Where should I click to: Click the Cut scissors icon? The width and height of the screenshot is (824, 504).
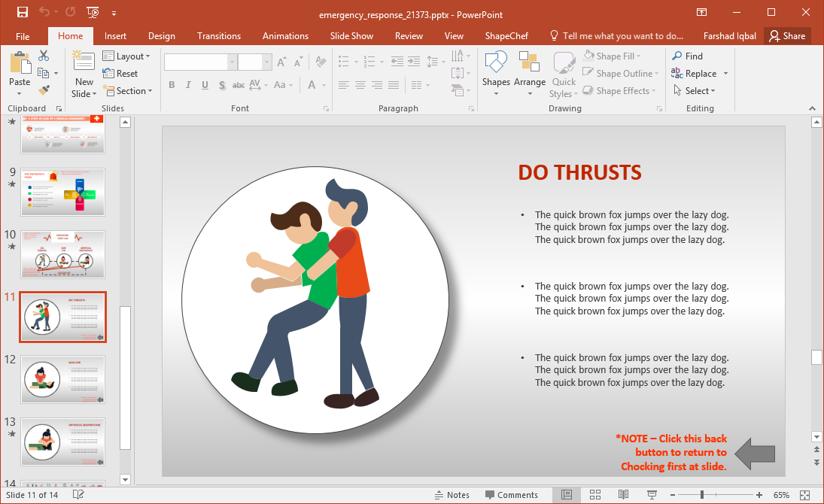pos(44,56)
